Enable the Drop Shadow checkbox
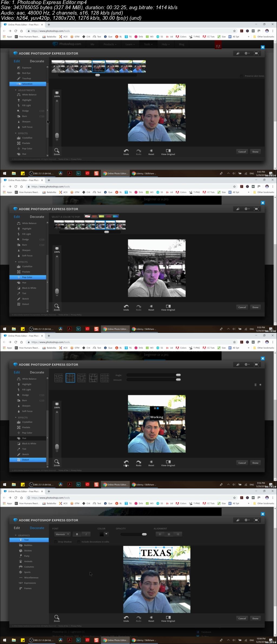 55,542
